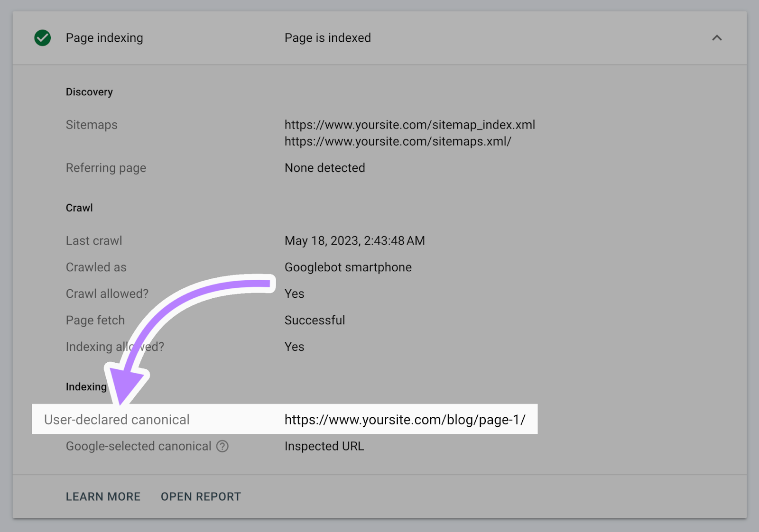Image resolution: width=759 pixels, height=532 pixels.
Task: Click the 'Google-selected canonical' label
Action: point(139,446)
